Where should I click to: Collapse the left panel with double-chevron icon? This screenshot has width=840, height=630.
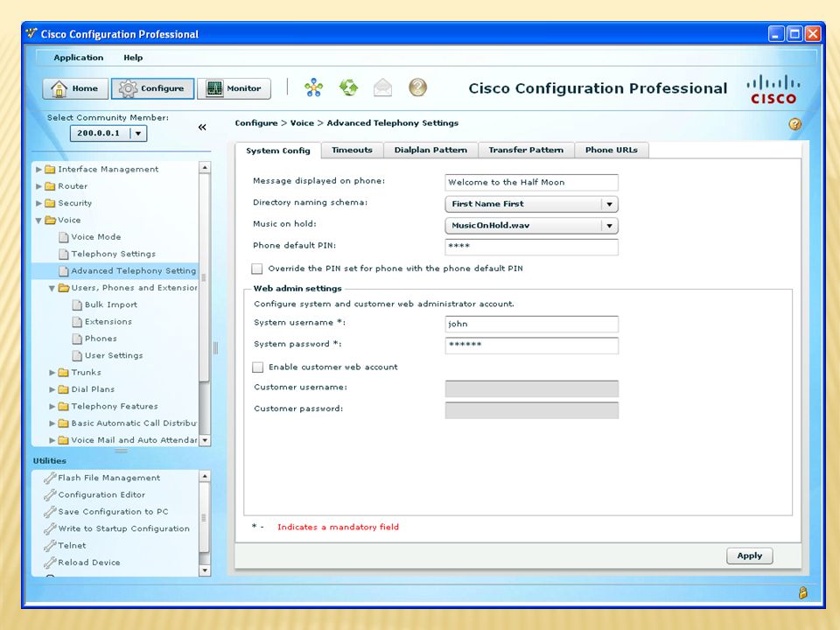point(202,127)
